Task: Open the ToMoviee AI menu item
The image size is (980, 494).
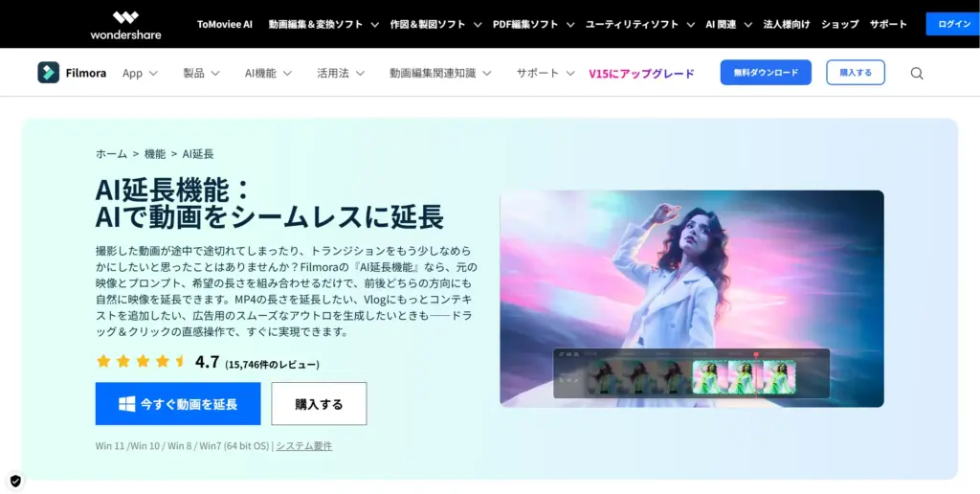Action: [225, 24]
